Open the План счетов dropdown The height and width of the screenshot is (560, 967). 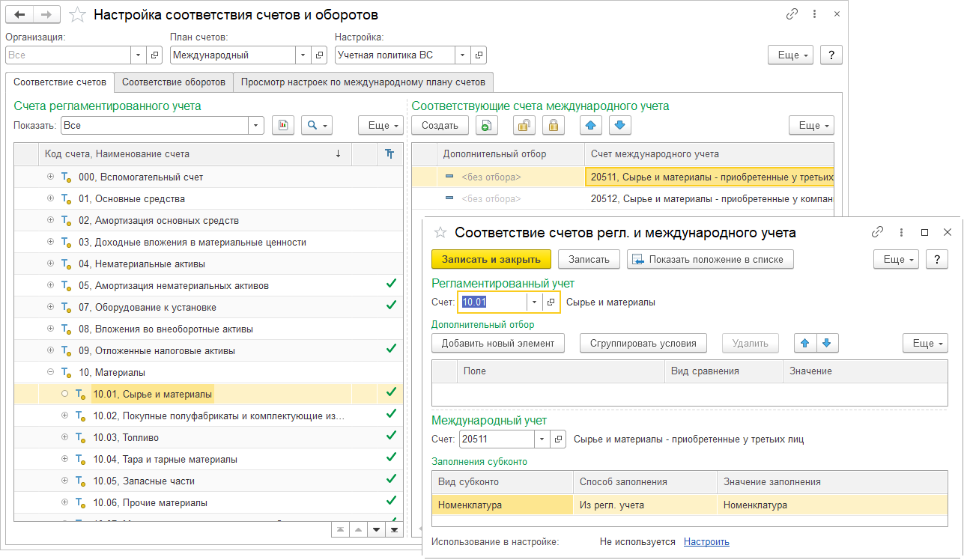(303, 55)
